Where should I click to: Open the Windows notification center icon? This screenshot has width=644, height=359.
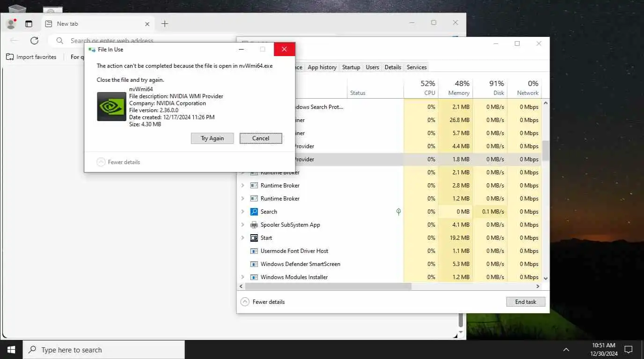coord(629,350)
